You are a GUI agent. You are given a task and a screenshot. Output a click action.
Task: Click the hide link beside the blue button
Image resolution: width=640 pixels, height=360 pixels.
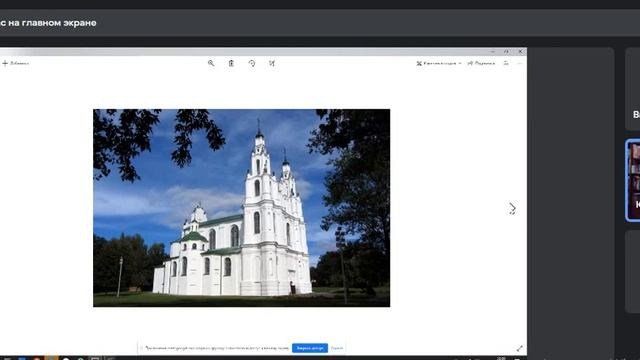pyautogui.click(x=337, y=348)
